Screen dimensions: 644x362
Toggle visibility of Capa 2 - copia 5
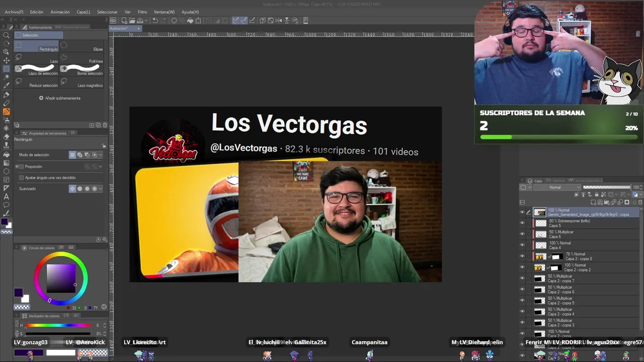click(x=522, y=301)
